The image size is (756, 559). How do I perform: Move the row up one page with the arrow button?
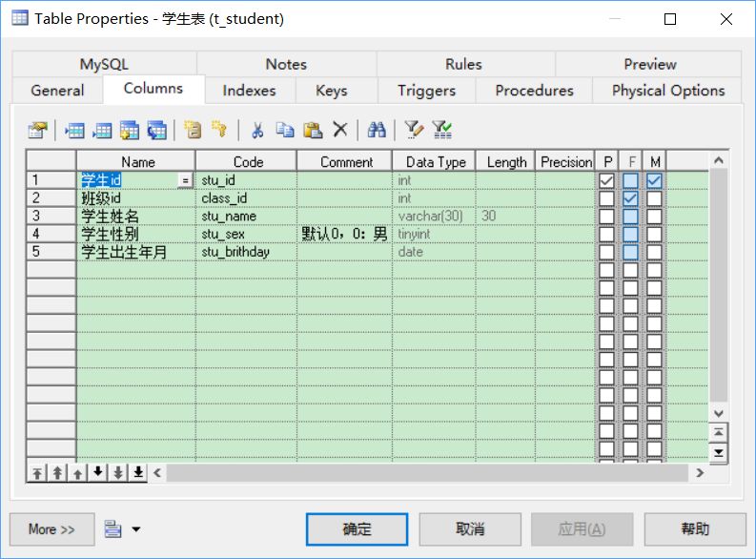[x=57, y=472]
